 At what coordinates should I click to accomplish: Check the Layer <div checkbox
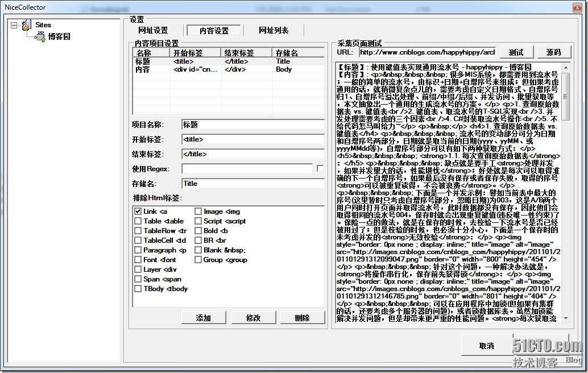[x=138, y=270]
